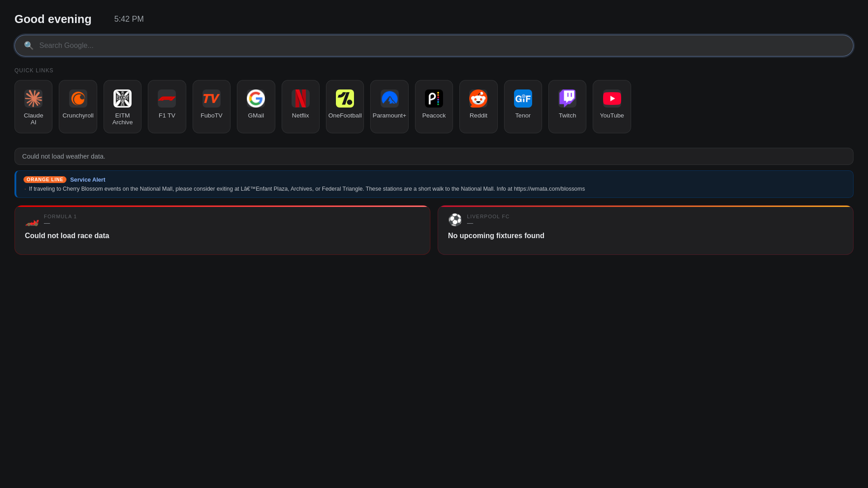Click the 'Netflix' link label
868x488 pixels.
301,116
